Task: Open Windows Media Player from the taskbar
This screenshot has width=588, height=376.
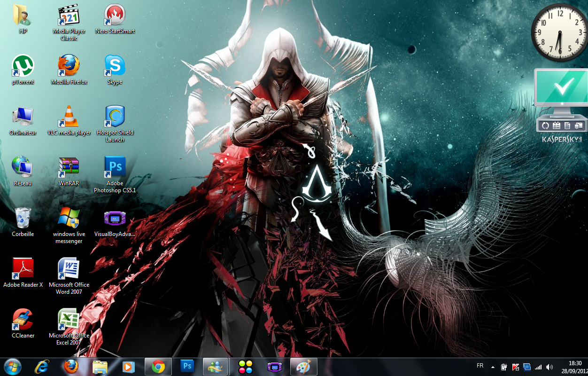Action: coord(128,367)
